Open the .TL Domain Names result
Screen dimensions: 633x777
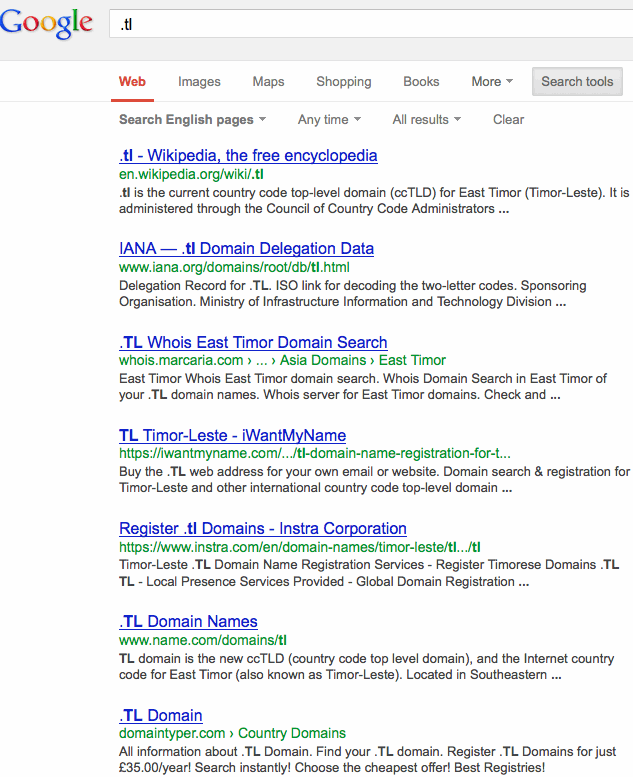click(188, 622)
